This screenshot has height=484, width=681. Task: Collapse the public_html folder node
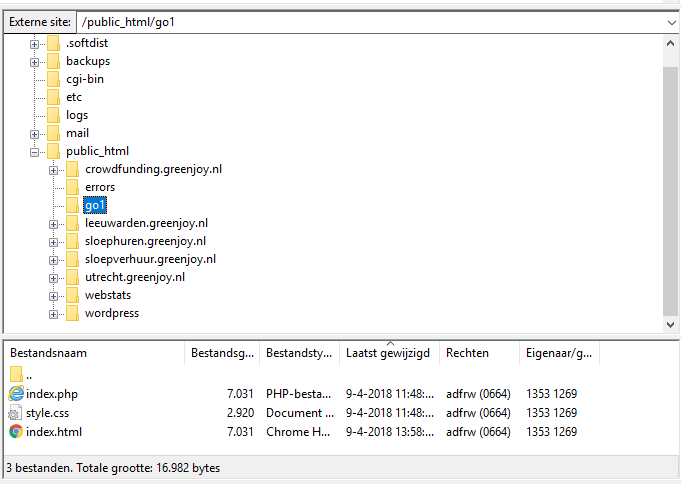coord(34,152)
